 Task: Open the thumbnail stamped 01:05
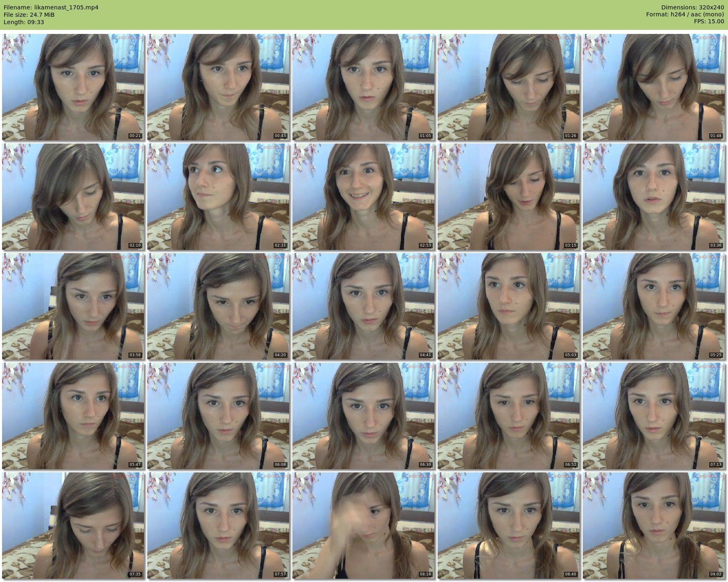[x=363, y=87]
